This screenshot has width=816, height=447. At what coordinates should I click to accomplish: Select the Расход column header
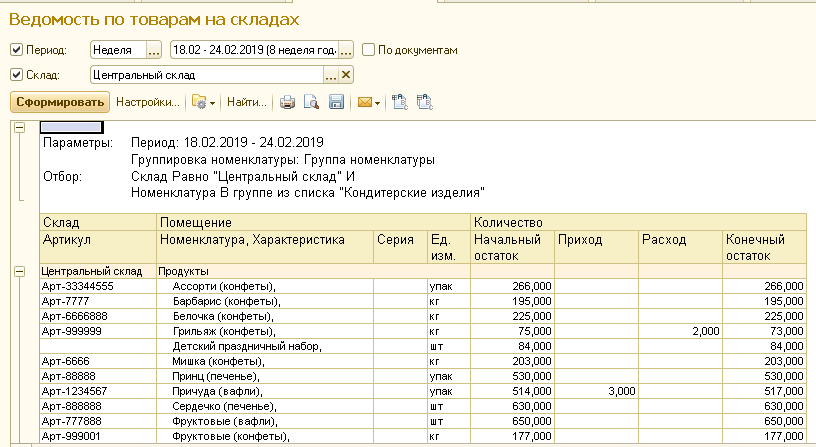click(x=681, y=247)
